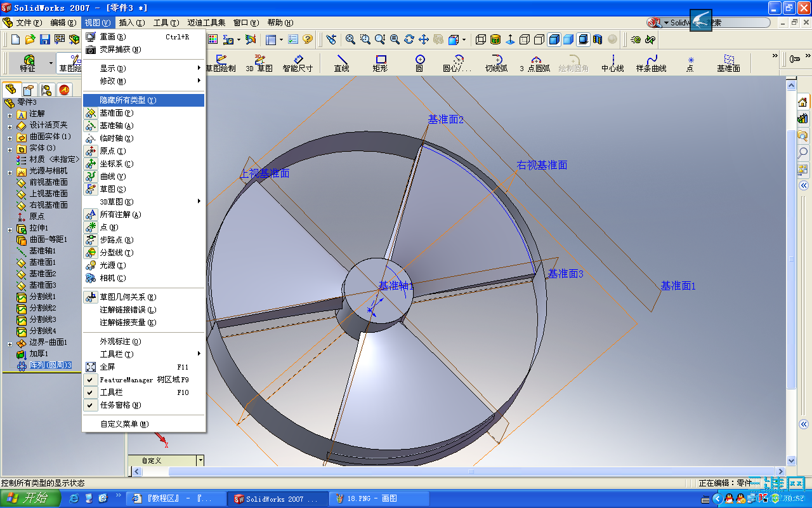The height and width of the screenshot is (508, 812).
Task: Toggle the 任务窗格 (N) checked item
Action: pos(143,405)
